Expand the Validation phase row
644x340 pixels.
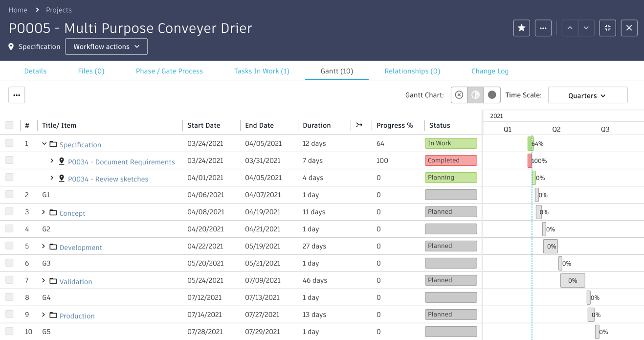tap(44, 281)
